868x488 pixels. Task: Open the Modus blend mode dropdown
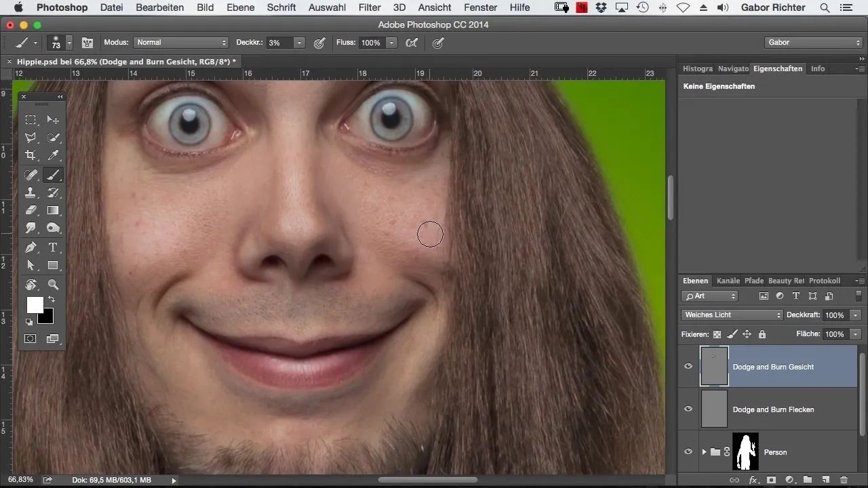tap(180, 43)
